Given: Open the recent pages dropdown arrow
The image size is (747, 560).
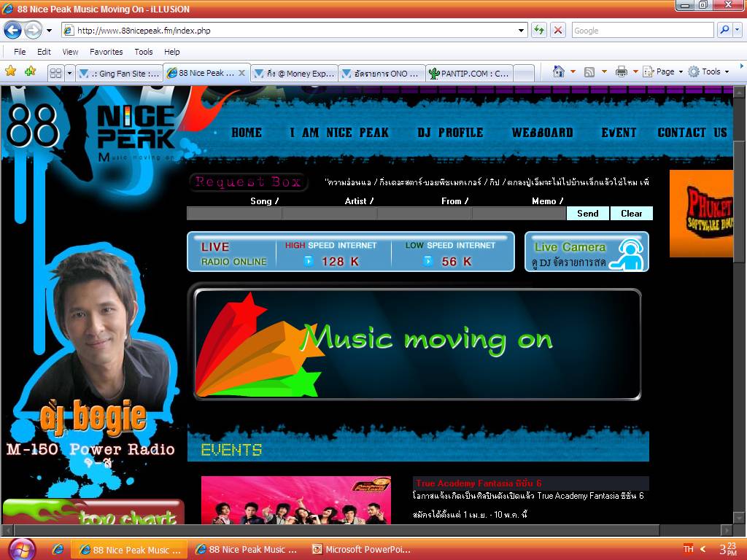Looking at the screenshot, I should click(x=49, y=31).
